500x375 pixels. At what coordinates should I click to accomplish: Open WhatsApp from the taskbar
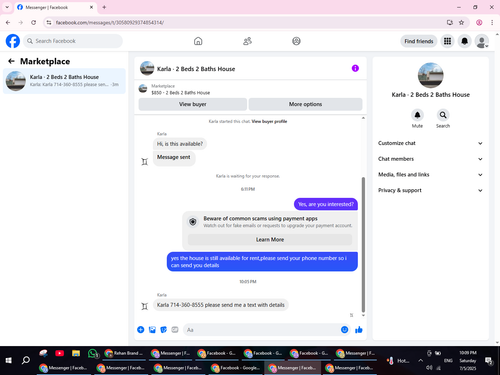[x=93, y=353]
